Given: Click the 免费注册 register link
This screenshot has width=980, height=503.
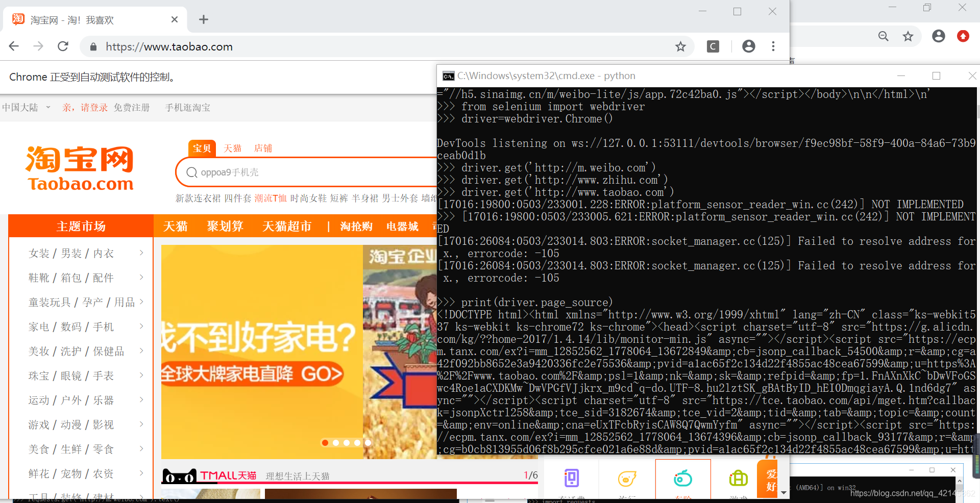Looking at the screenshot, I should [x=132, y=108].
